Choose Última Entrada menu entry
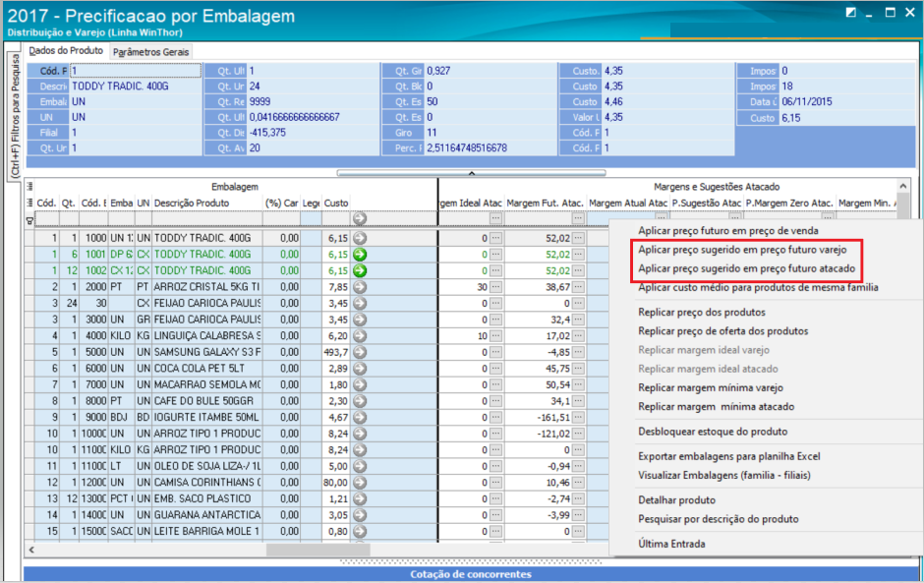Screen dimensions: 924x583 671,544
